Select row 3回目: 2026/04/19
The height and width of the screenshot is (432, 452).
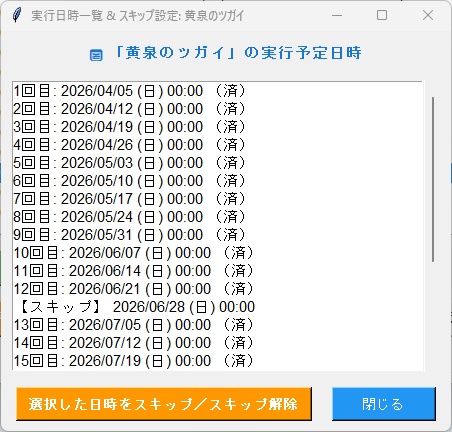click(217, 127)
